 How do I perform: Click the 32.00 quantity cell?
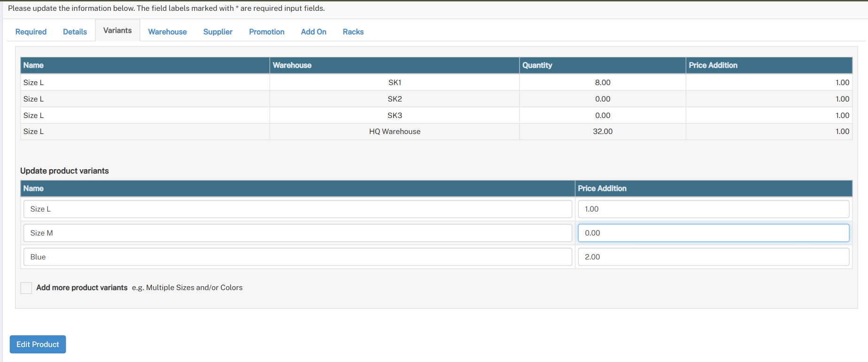click(602, 132)
